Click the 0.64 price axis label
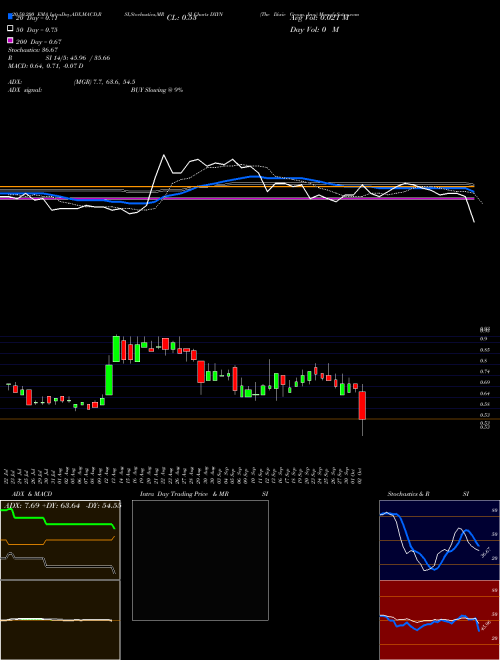 (484, 393)
